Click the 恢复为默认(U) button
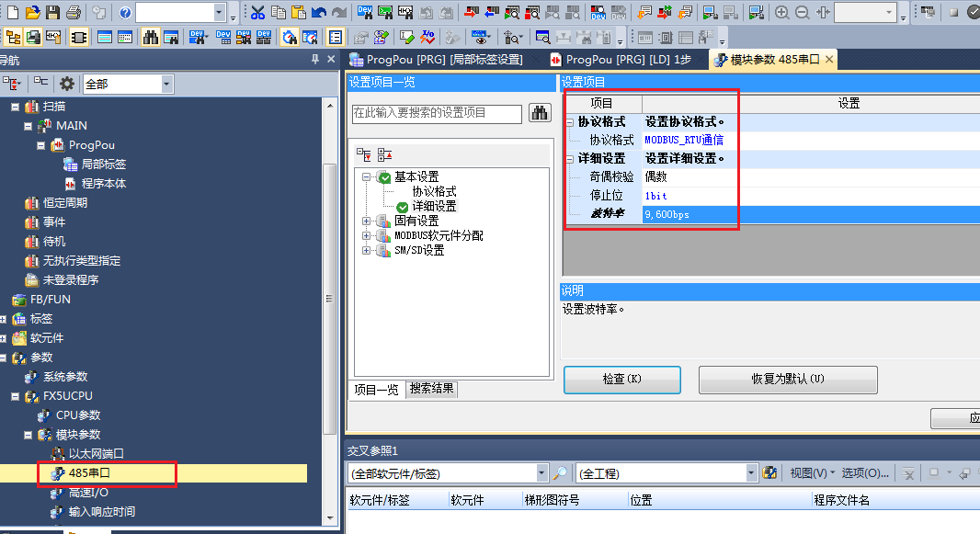 click(x=787, y=380)
